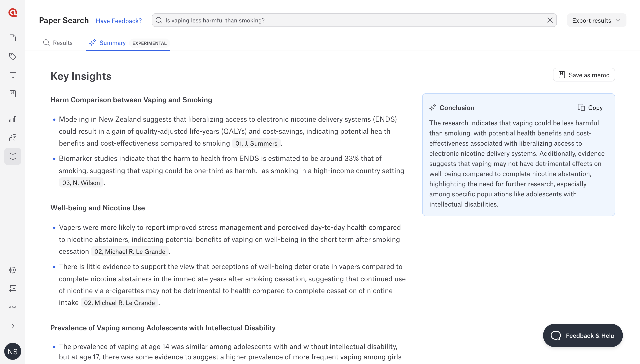Click the bar chart analytics icon
This screenshot has height=364, width=640.
(12, 119)
